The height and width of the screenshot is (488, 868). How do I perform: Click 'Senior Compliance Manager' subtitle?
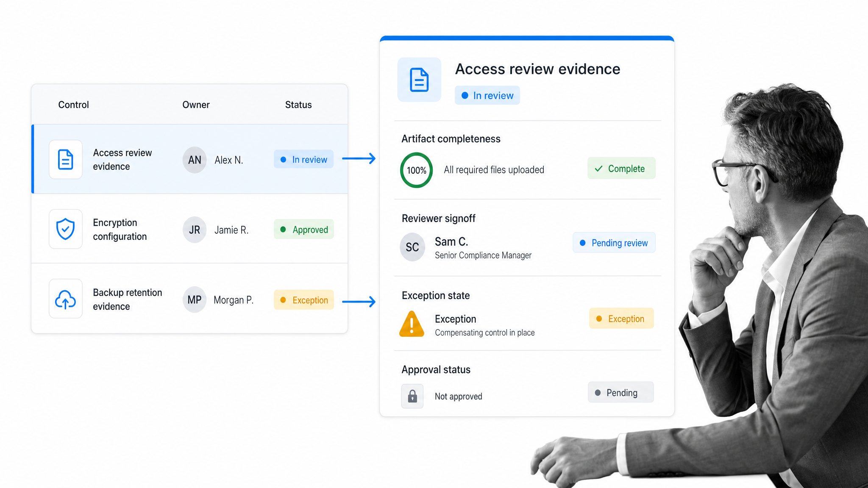point(483,255)
